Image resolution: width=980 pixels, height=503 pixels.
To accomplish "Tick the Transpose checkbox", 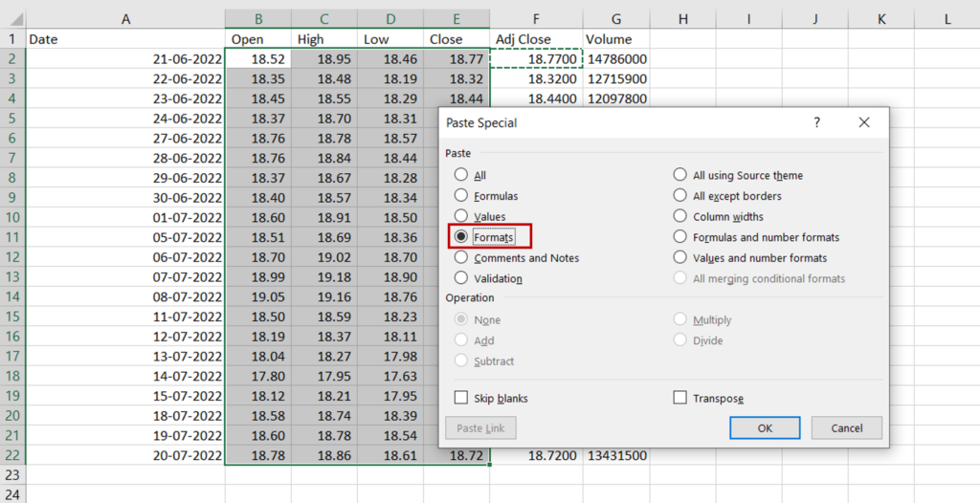I will tap(680, 398).
